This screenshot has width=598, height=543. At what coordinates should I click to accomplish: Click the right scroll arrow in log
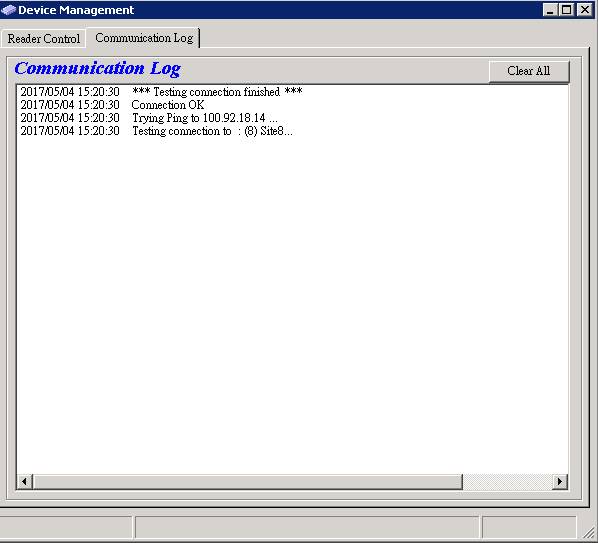point(559,482)
